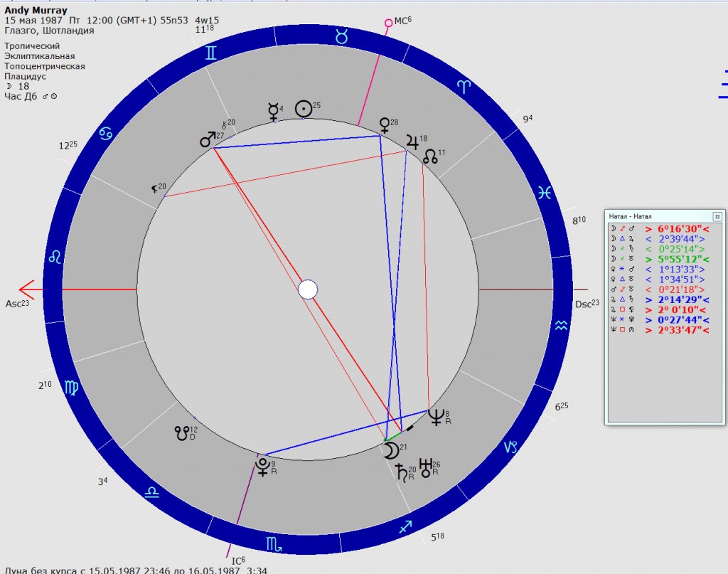This screenshot has width=728, height=574.
Task: Select the Moon crescent in the chart wheel
Action: (x=392, y=450)
